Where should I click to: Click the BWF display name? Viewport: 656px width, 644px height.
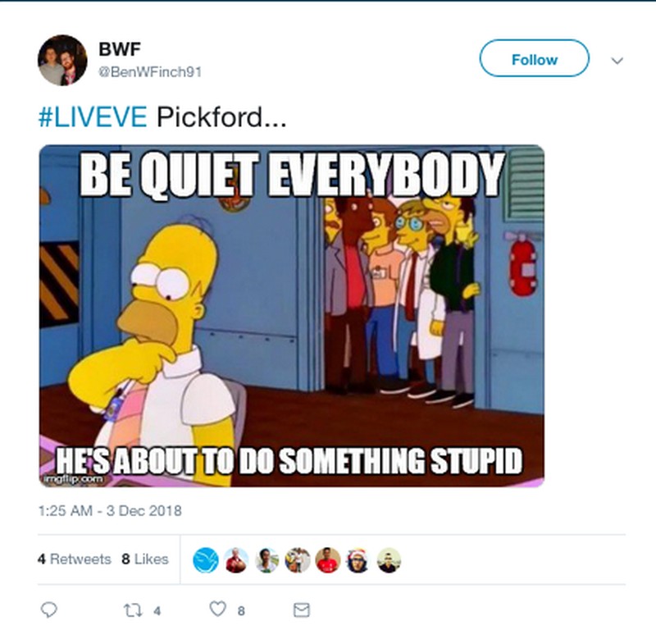point(120,49)
